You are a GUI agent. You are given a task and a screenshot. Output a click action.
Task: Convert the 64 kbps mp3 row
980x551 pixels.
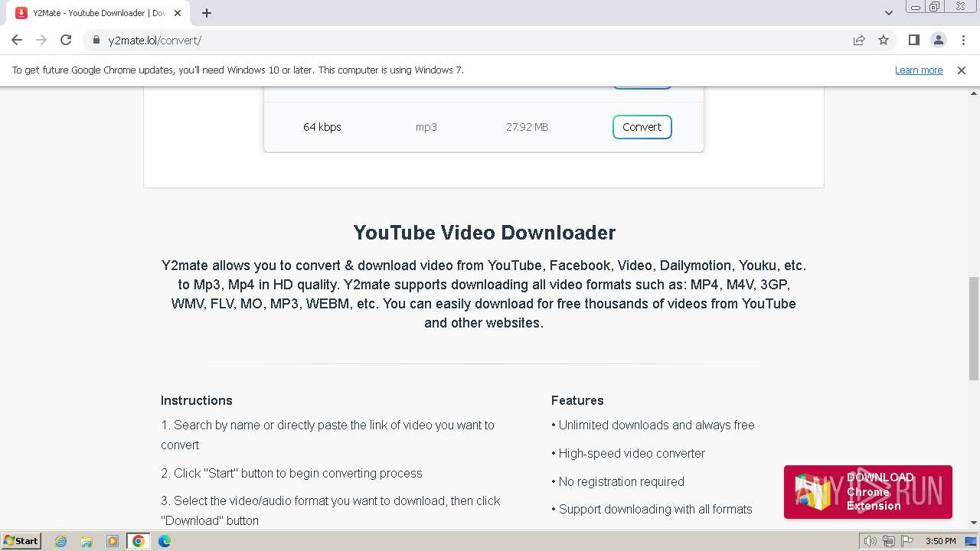[642, 127]
